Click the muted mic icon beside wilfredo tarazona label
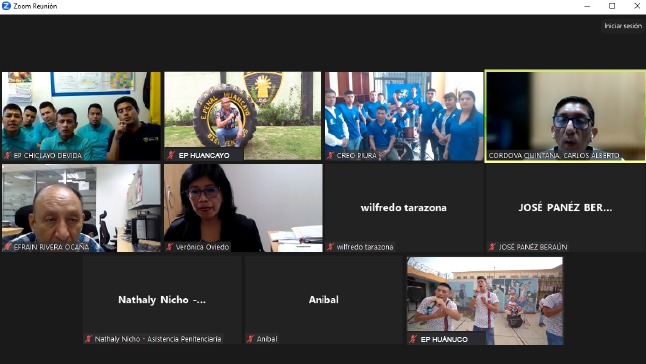646x364 pixels. 330,247
